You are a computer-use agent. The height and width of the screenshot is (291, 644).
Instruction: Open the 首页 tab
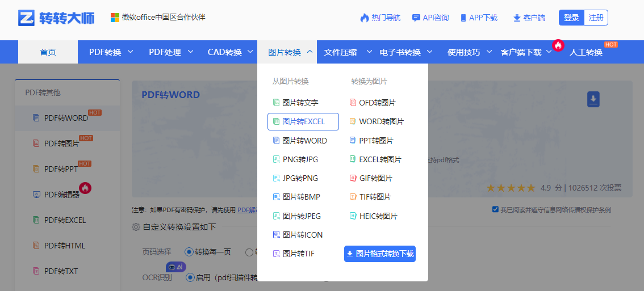click(48, 52)
